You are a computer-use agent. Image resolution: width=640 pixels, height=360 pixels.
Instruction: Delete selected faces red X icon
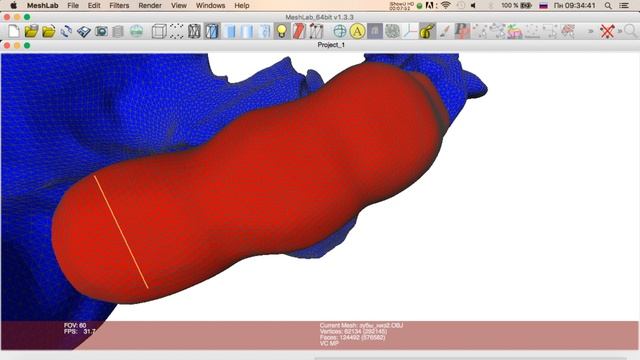point(607,31)
